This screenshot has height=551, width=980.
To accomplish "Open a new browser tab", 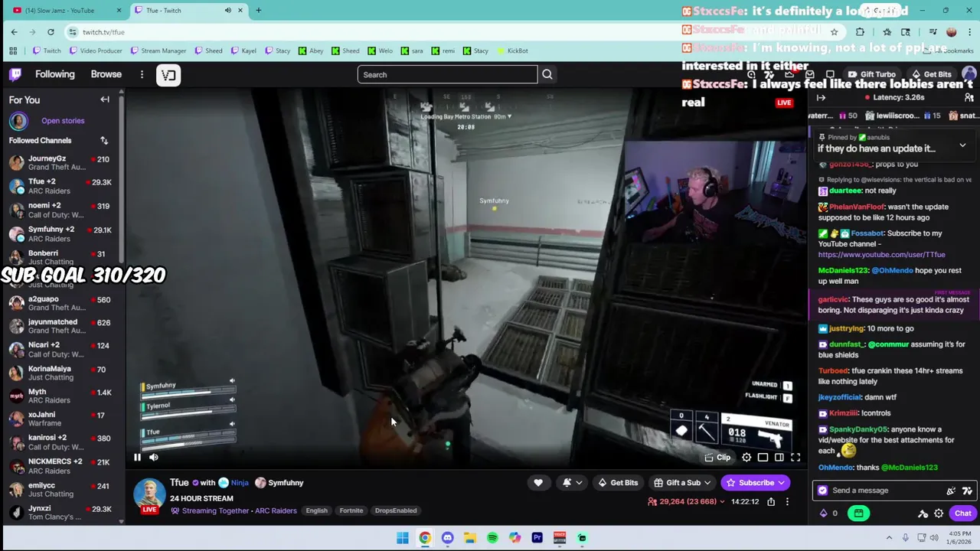I will click(258, 10).
